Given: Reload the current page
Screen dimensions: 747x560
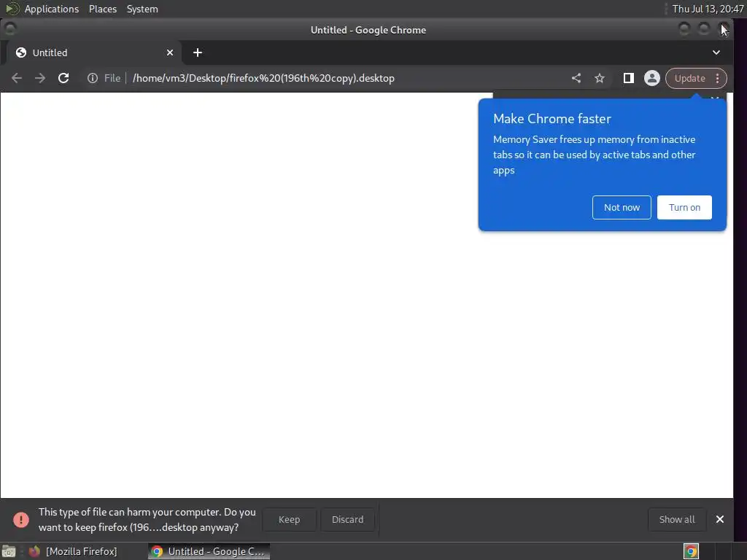Looking at the screenshot, I should click(x=63, y=78).
